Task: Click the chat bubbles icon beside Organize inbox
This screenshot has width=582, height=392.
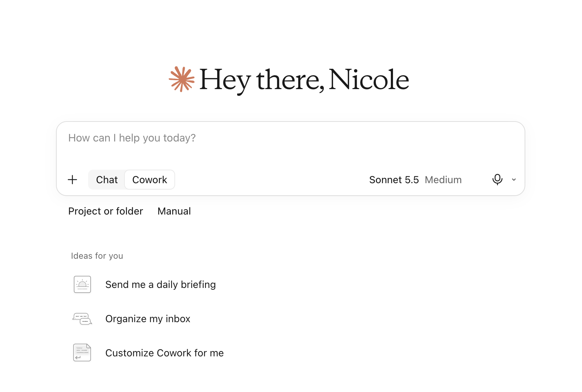Action: tap(82, 319)
